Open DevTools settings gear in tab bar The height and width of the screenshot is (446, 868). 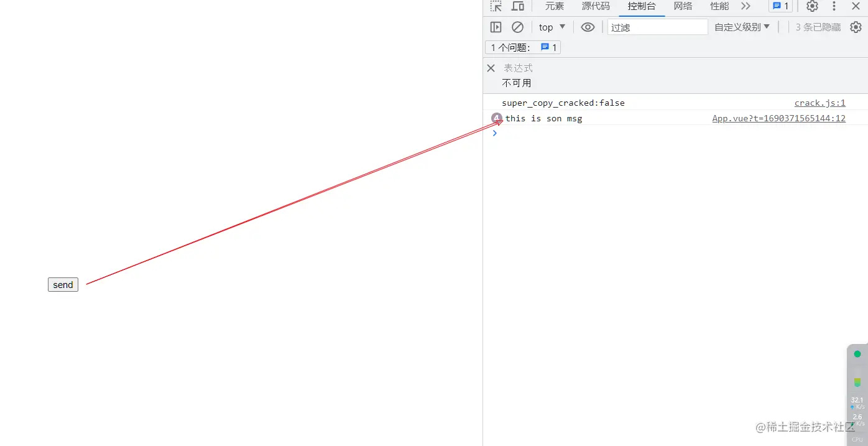coord(812,6)
